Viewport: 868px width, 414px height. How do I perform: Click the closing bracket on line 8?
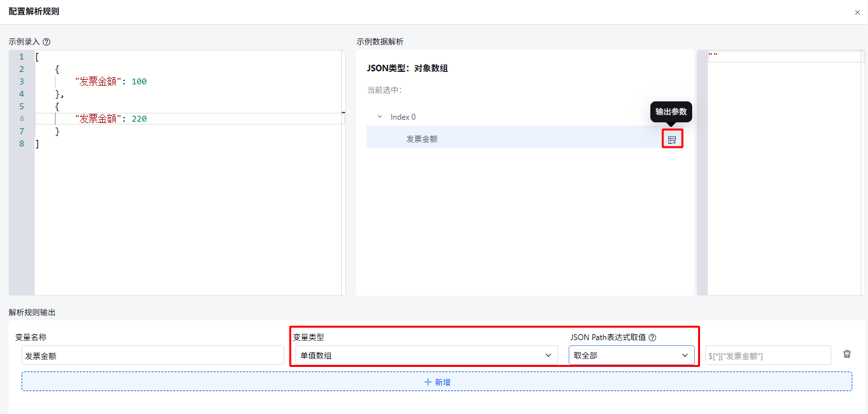(x=37, y=144)
